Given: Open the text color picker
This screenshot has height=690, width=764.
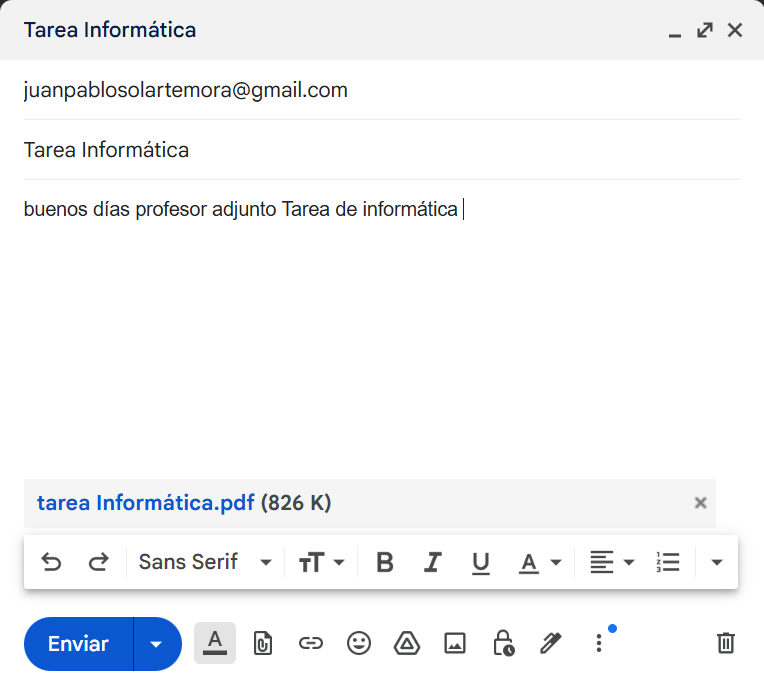Looking at the screenshot, I should click(x=539, y=563).
